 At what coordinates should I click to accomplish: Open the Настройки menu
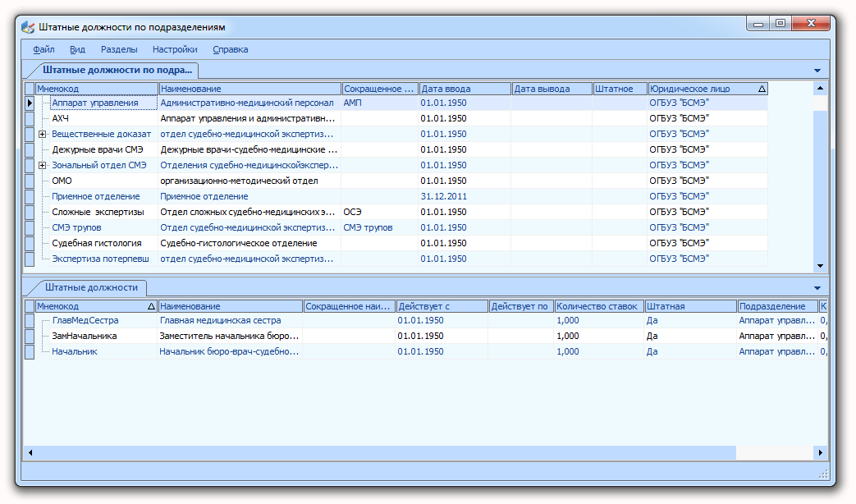coord(175,49)
